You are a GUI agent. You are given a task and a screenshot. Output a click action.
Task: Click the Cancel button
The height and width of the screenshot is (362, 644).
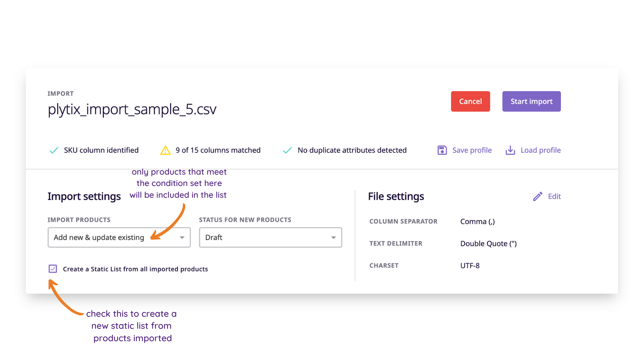470,101
